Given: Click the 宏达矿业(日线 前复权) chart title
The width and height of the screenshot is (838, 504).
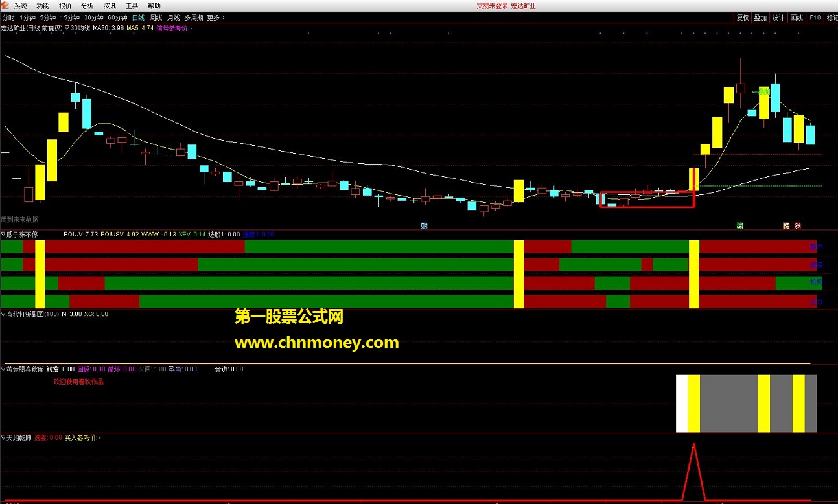Looking at the screenshot, I should pyautogui.click(x=32, y=28).
